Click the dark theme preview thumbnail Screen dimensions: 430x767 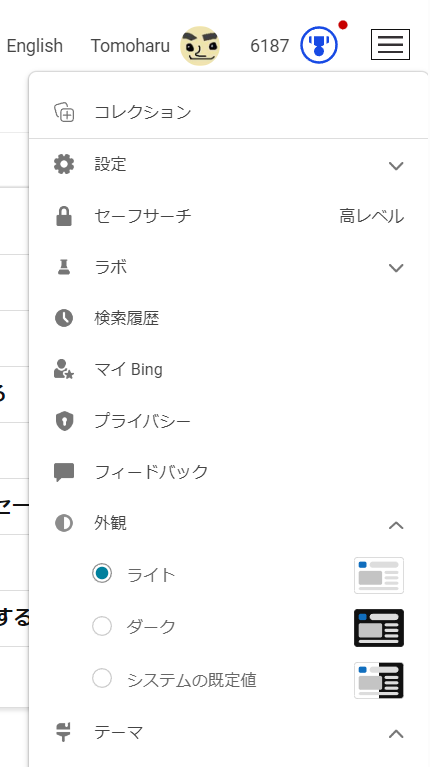tap(379, 628)
